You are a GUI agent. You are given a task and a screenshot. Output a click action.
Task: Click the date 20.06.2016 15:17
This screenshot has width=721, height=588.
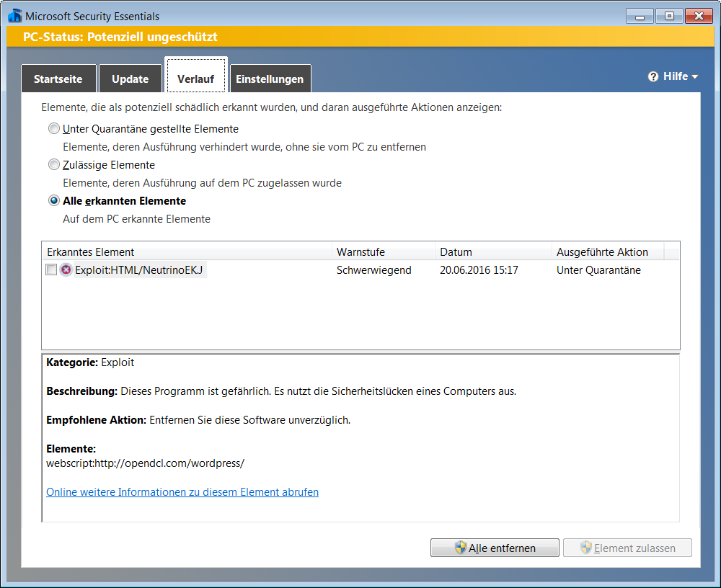479,270
